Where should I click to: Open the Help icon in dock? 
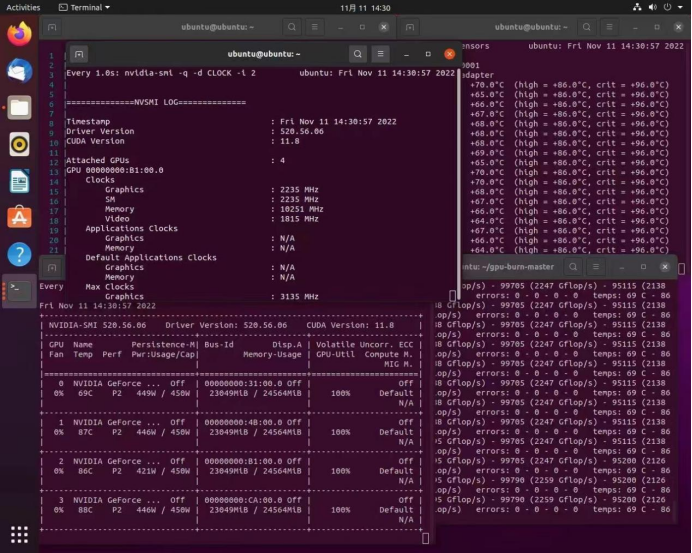(x=19, y=254)
